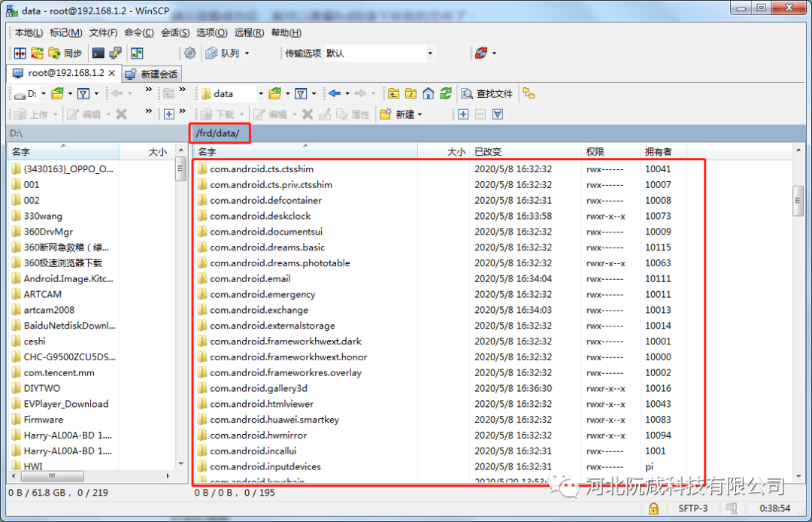Click remote invert selection icon
This screenshot has width=812, height=522.
pyautogui.click(x=498, y=114)
